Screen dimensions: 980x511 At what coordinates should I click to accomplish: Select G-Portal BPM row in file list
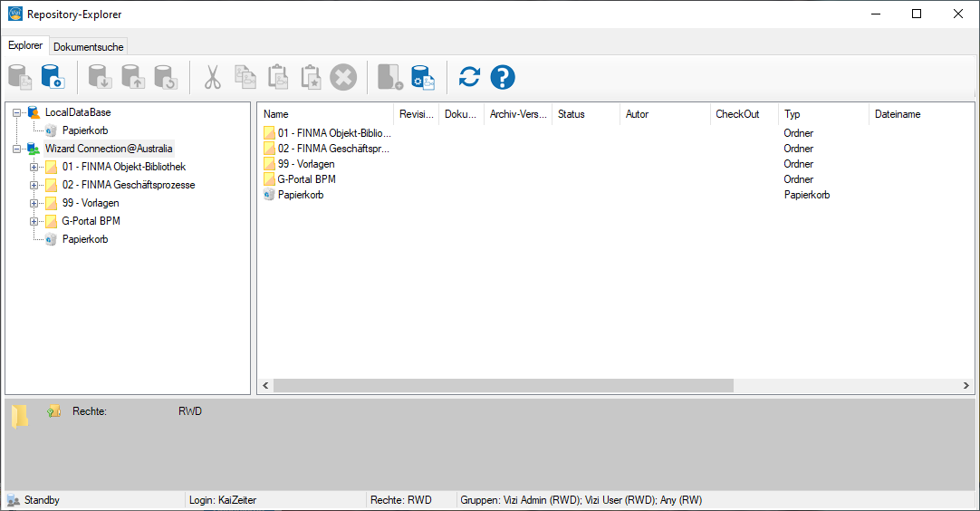(307, 179)
